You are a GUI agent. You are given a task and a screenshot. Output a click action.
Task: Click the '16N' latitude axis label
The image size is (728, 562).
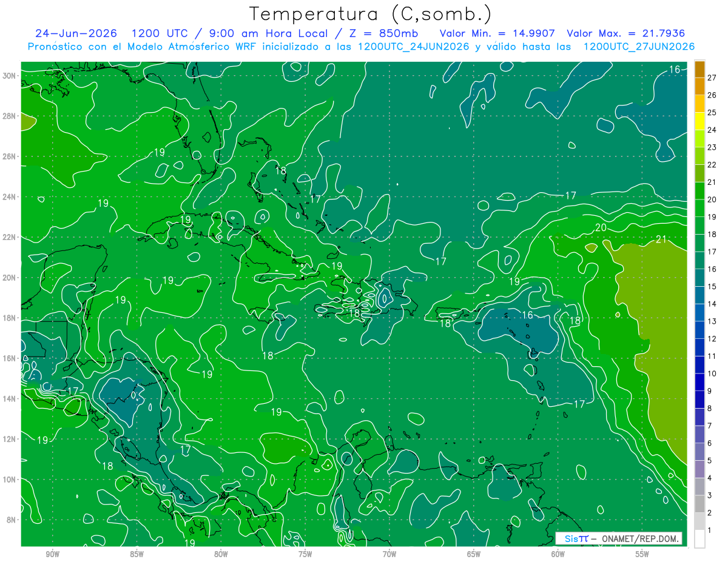10,358
